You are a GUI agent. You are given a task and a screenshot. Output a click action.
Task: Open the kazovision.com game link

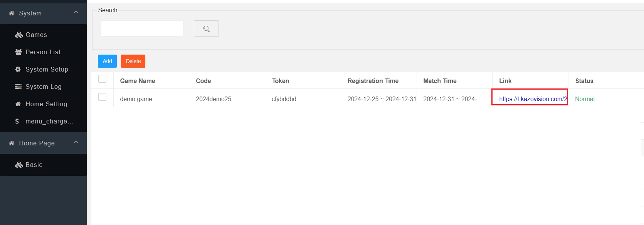pos(533,99)
